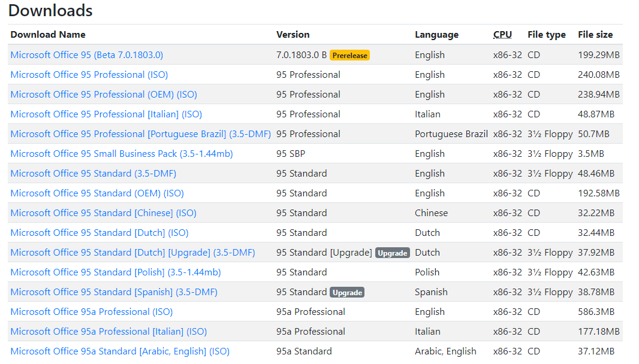Image resolution: width=639 pixels, height=364 pixels.
Task: Open Office 95 Standard [Polish] (3.5-1.44mb) link
Action: 116,272
